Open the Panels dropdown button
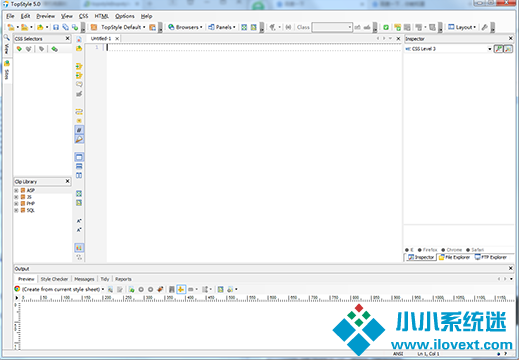Viewport: 521px width, 361px height. [222, 27]
